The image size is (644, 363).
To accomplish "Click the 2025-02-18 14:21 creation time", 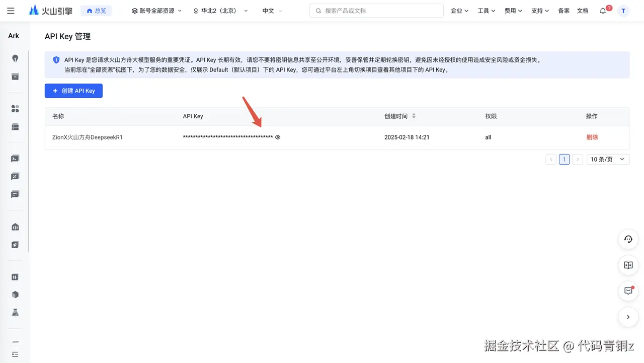I will pyautogui.click(x=407, y=137).
